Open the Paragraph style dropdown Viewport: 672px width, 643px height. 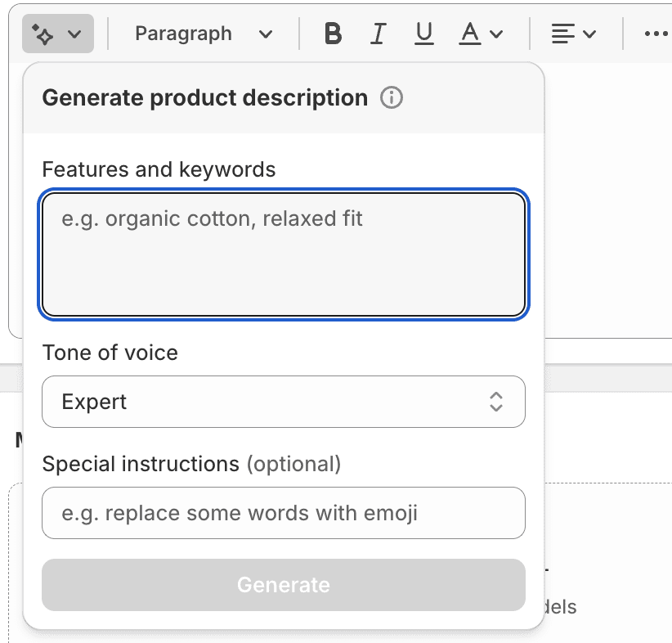[x=204, y=34]
